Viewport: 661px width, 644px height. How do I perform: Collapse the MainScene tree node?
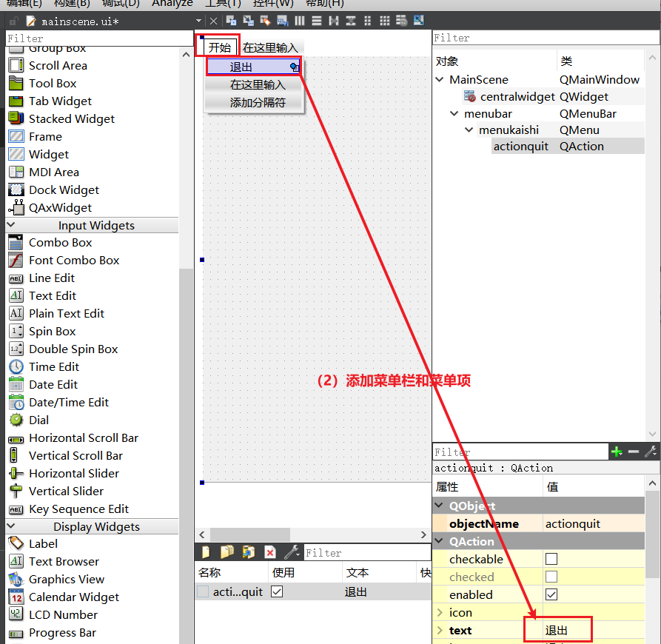click(x=439, y=79)
